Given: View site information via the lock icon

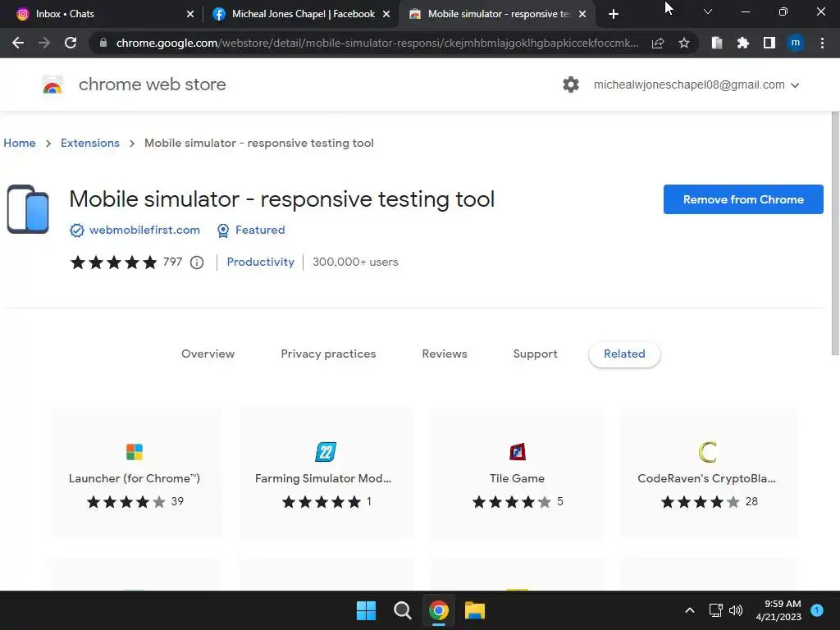Looking at the screenshot, I should pos(103,43).
